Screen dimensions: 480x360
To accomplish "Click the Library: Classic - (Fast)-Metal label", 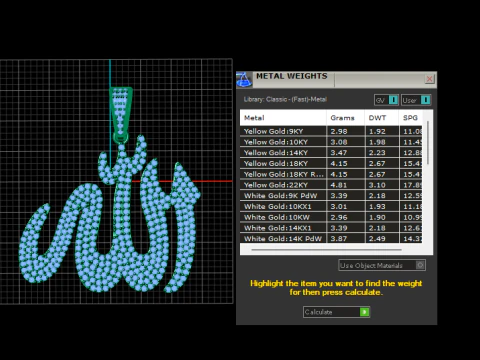I will pyautogui.click(x=285, y=99).
